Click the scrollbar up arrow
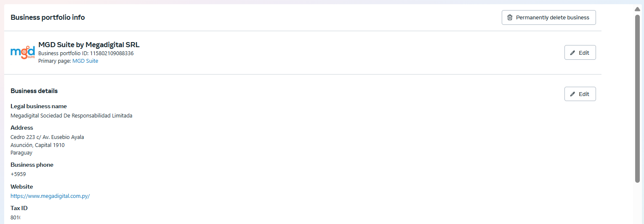 point(637,9)
